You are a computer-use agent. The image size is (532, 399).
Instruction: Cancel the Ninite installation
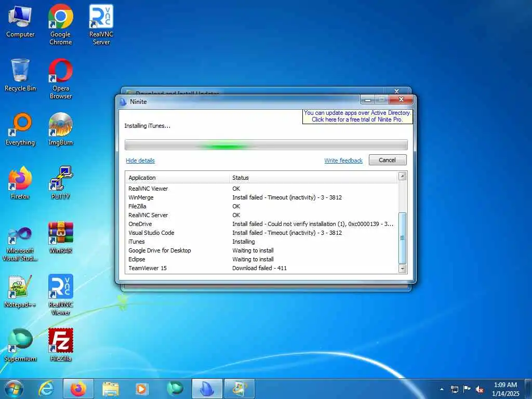point(388,160)
